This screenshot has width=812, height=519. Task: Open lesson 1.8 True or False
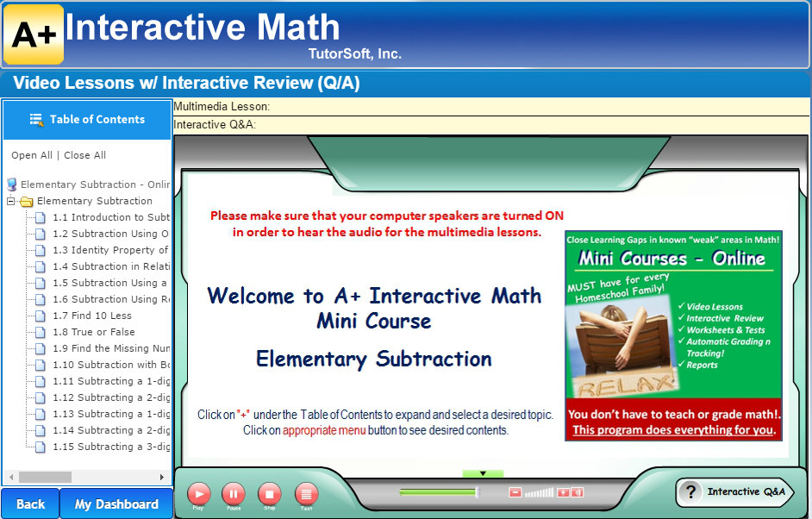click(94, 332)
